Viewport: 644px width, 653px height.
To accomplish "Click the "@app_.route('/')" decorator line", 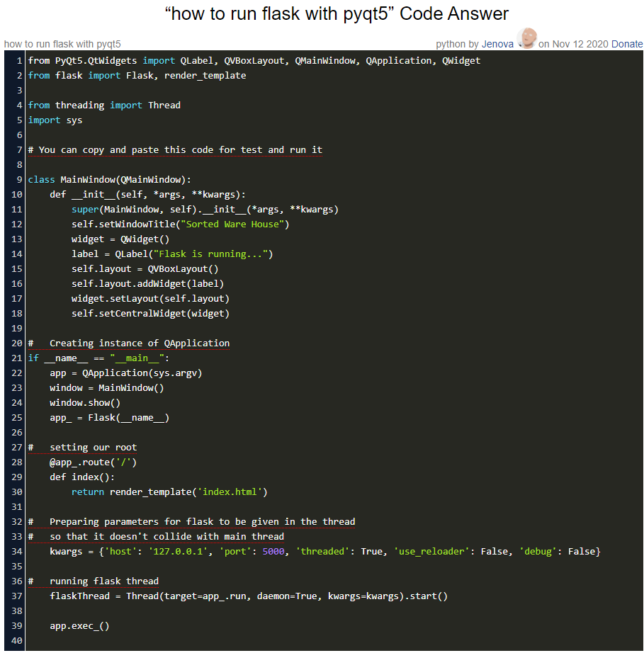I will (93, 462).
